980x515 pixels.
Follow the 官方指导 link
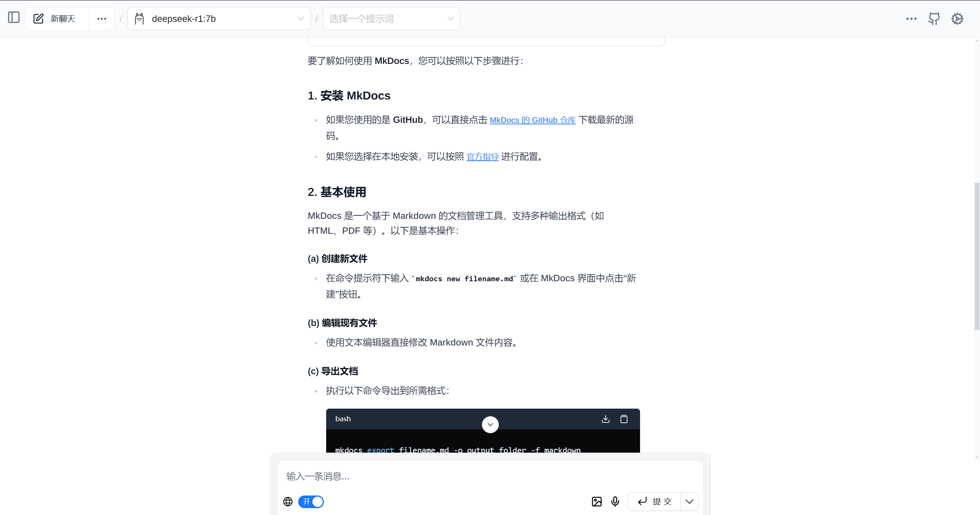point(482,157)
